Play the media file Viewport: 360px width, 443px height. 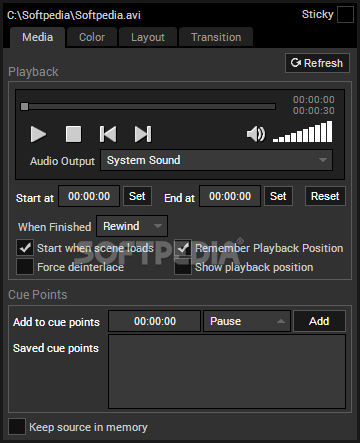[38, 134]
